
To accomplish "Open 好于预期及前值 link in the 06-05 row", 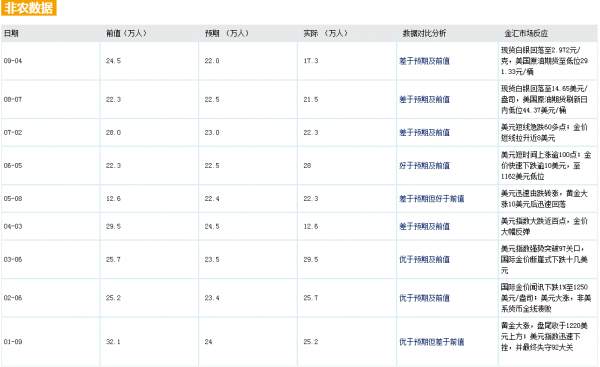I will (424, 166).
